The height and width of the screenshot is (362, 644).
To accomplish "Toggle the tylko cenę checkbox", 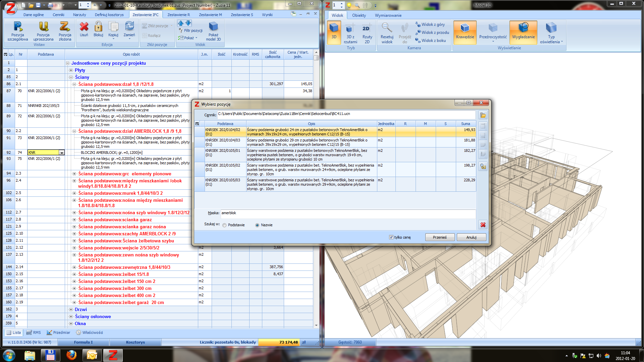I will click(x=391, y=237).
